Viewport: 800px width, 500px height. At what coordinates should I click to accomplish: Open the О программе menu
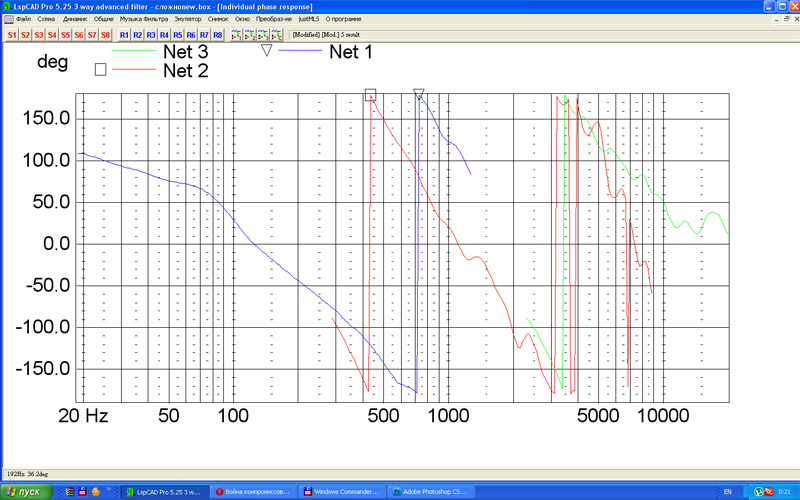343,19
